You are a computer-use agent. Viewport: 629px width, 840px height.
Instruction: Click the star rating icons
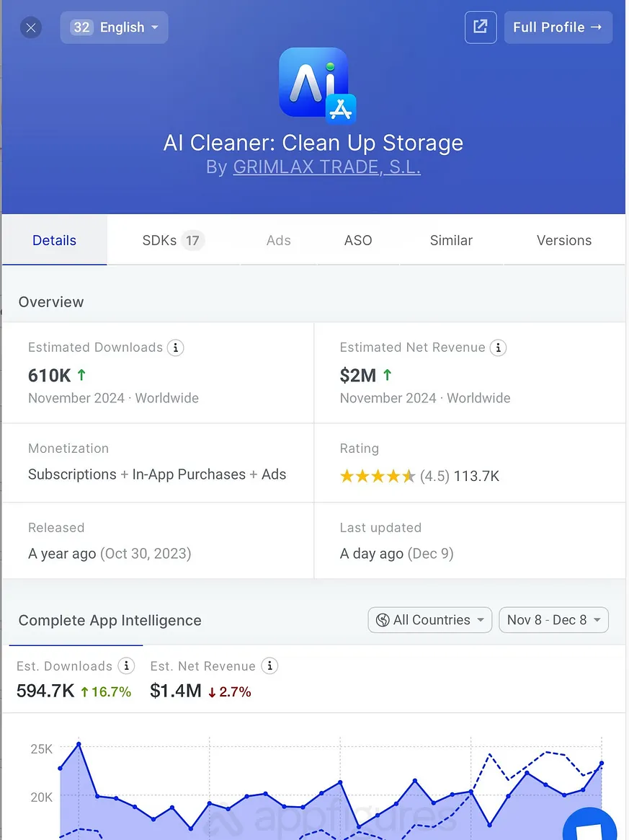pos(377,476)
